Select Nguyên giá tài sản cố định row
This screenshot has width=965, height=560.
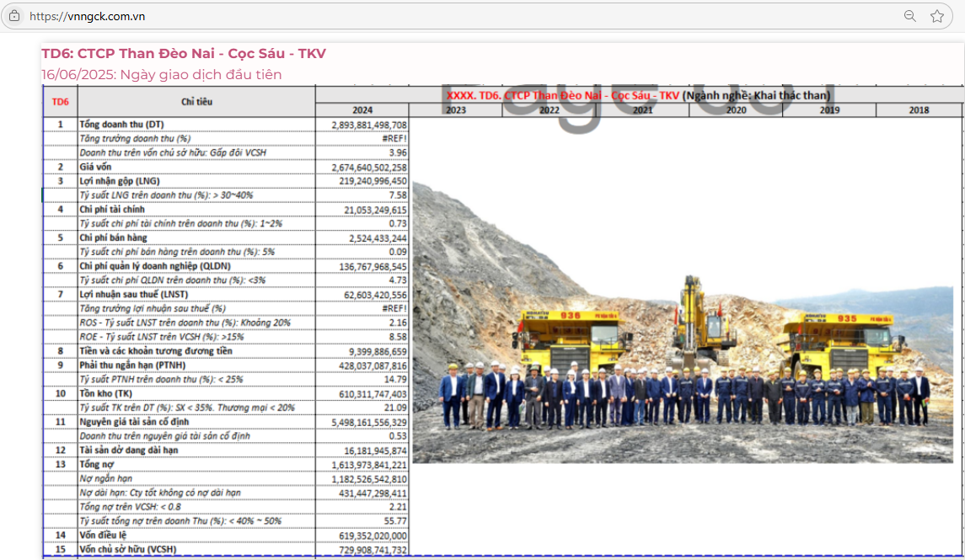[134, 421]
